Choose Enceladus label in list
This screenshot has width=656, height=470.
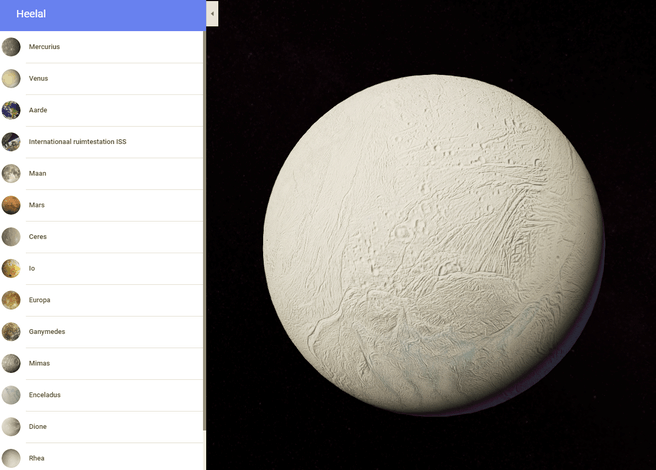(44, 395)
